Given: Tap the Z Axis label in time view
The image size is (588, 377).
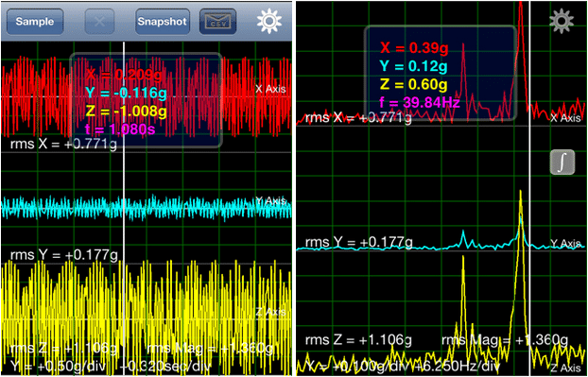Looking at the screenshot, I should 270,312.
